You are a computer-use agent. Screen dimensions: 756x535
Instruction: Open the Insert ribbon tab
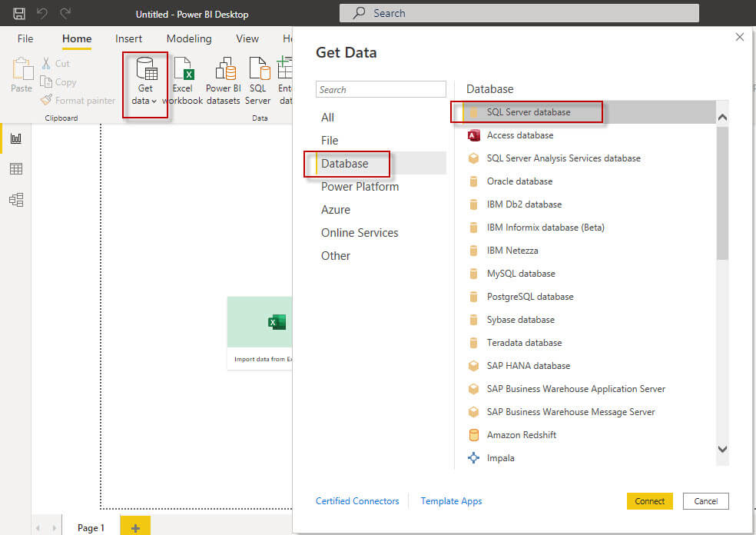point(128,38)
